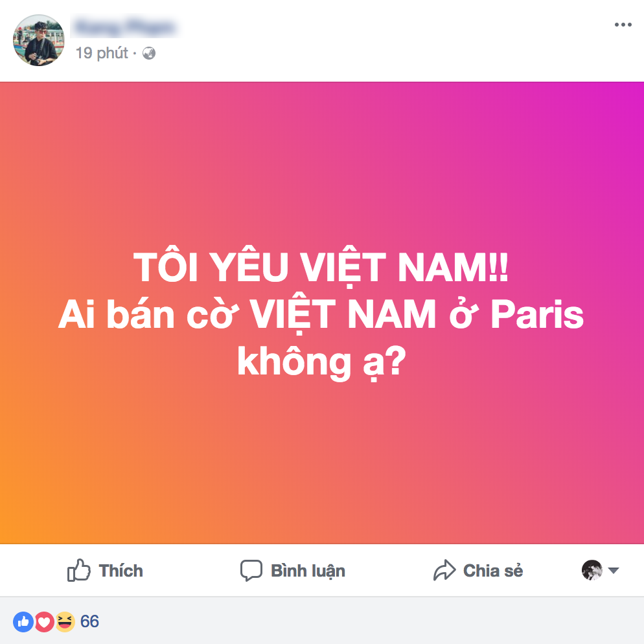Screen dimensions: 644x644
Task: Open the poster's profile picture
Action: 39,40
